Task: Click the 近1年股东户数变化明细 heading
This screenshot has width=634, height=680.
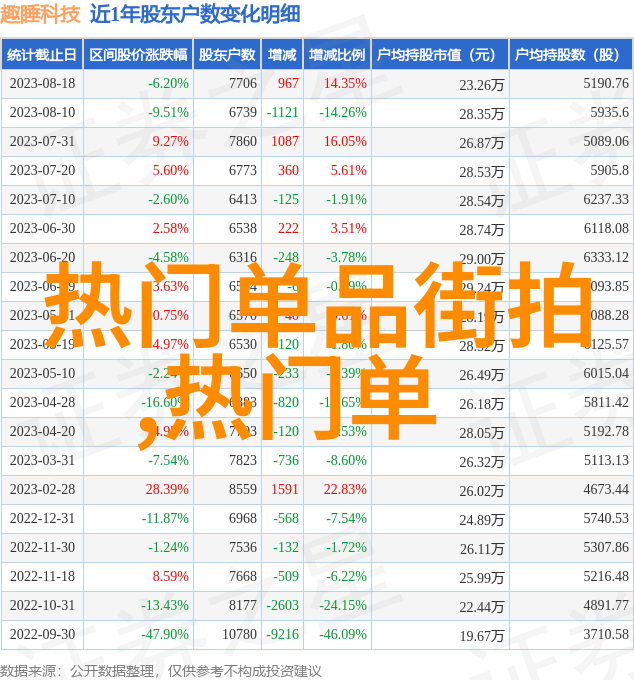Action: [195, 14]
